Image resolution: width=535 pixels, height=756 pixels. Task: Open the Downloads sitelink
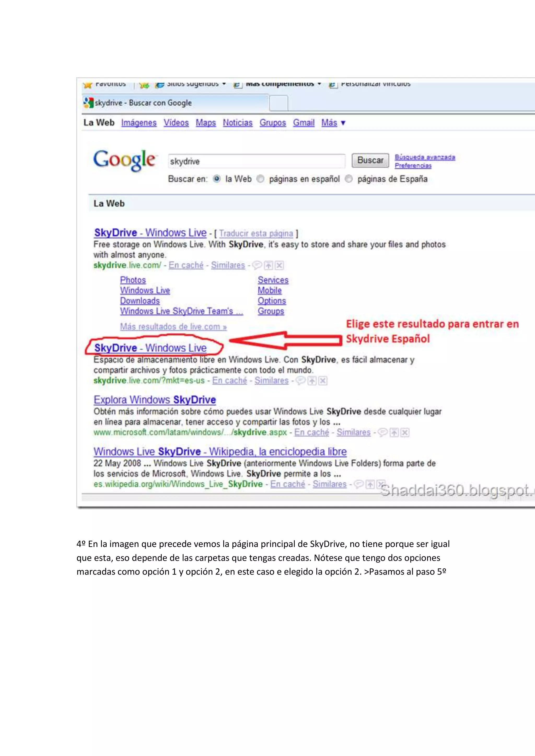[140, 301]
